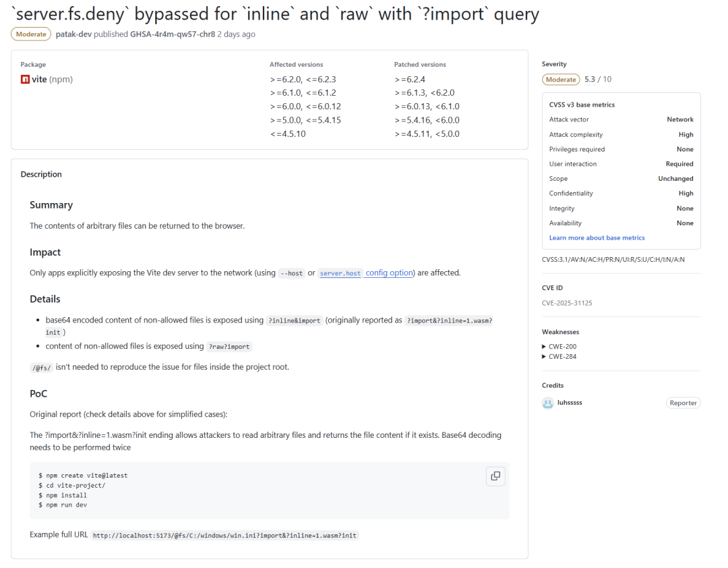
Task: Follow the server.host config link
Action: coord(340,273)
